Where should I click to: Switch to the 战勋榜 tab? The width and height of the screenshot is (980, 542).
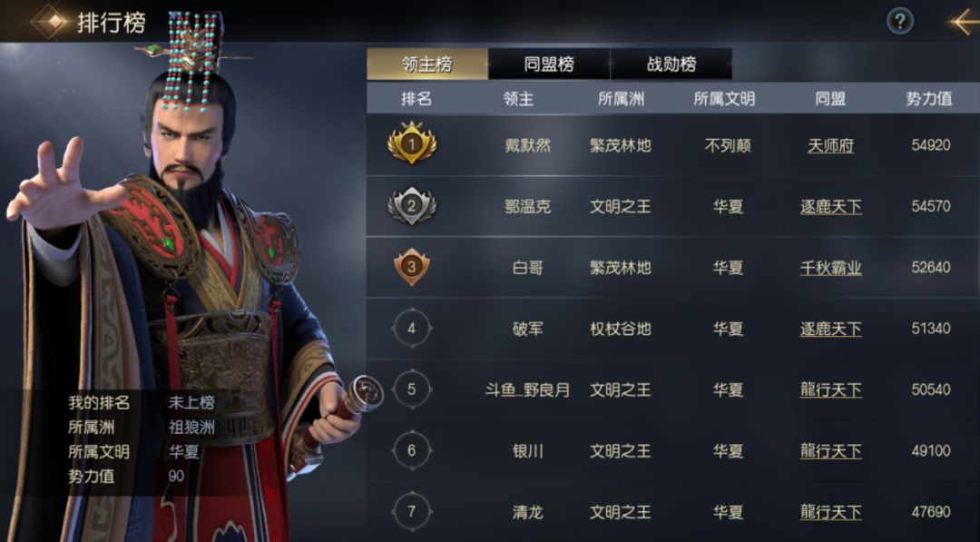point(671,64)
